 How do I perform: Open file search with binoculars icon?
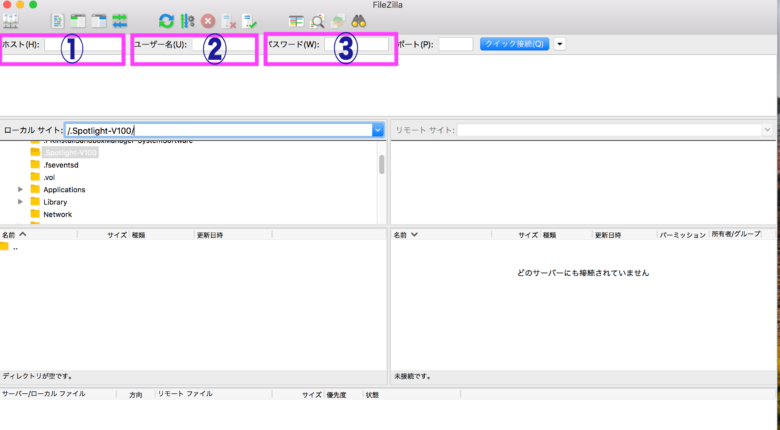pyautogui.click(x=359, y=21)
